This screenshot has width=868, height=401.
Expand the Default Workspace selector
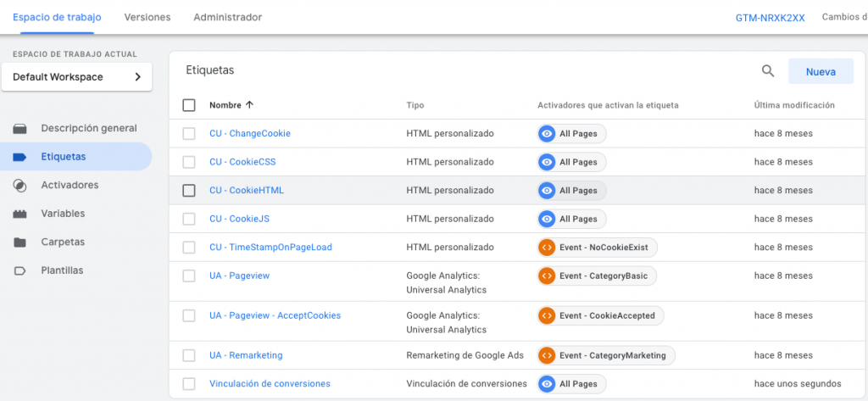[x=77, y=77]
